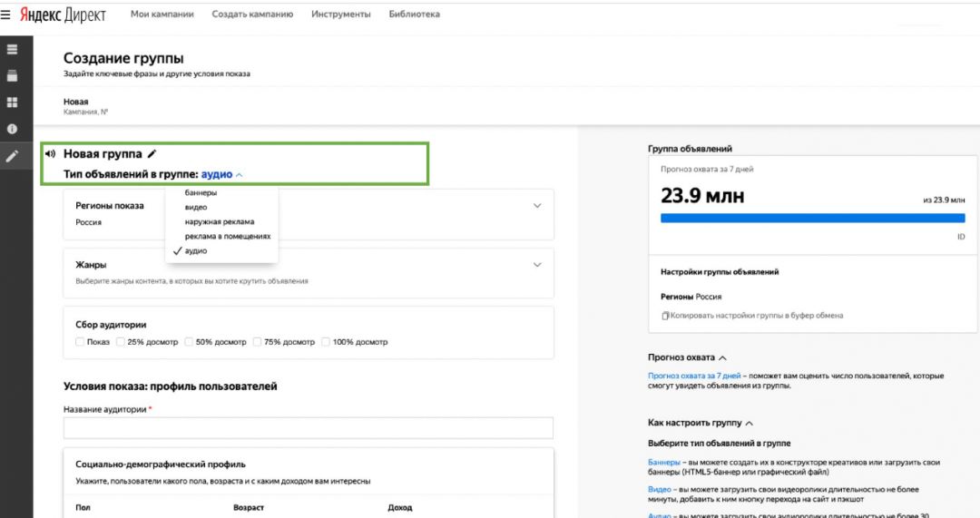Click the copy icon for group settings
The height and width of the screenshot is (518, 980).
(665, 316)
